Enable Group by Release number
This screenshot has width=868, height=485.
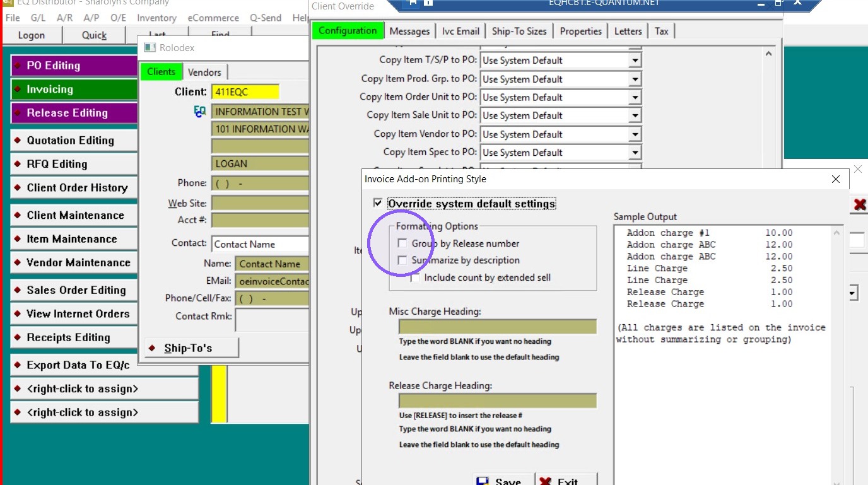[x=402, y=243]
